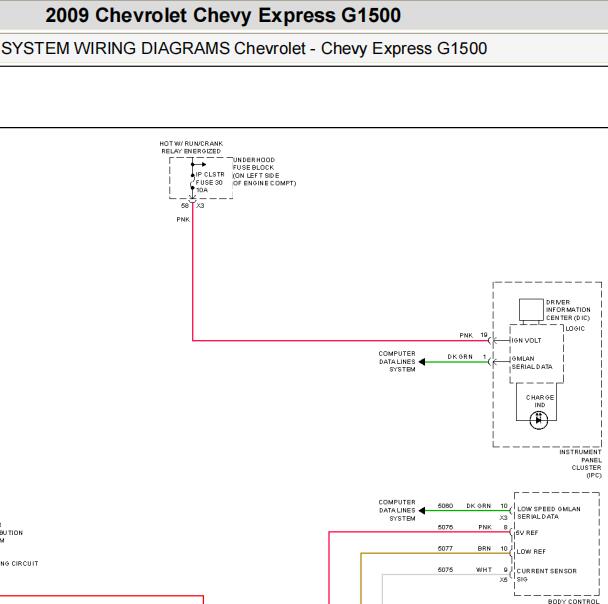Click the SYSTEM WIRING DIAGRAMS subtitle line

(x=244, y=48)
